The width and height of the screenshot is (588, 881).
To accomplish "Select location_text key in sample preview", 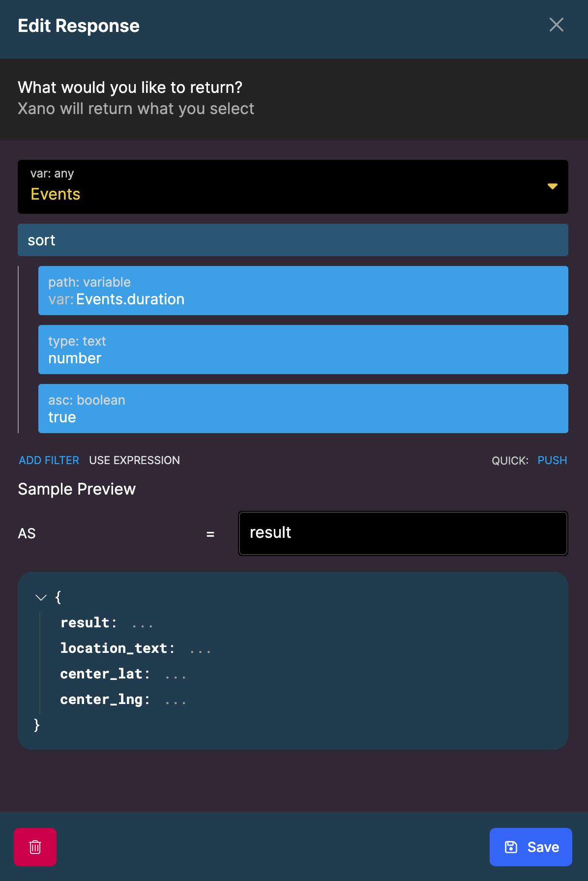I will [x=114, y=648].
